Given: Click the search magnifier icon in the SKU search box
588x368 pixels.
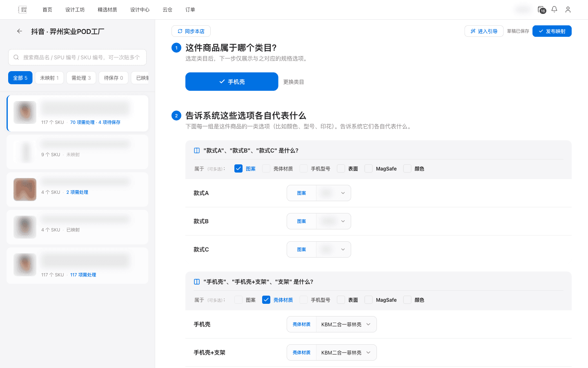Looking at the screenshot, I should coord(16,57).
